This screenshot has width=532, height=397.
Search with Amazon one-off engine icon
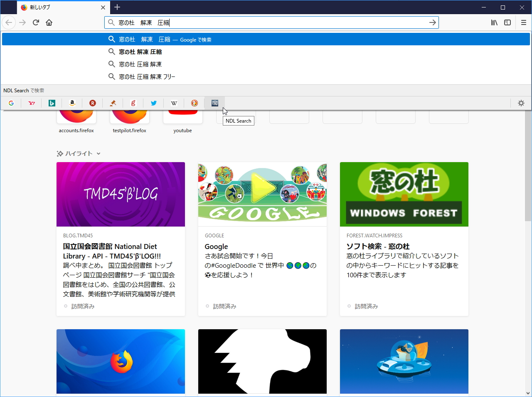tap(72, 103)
